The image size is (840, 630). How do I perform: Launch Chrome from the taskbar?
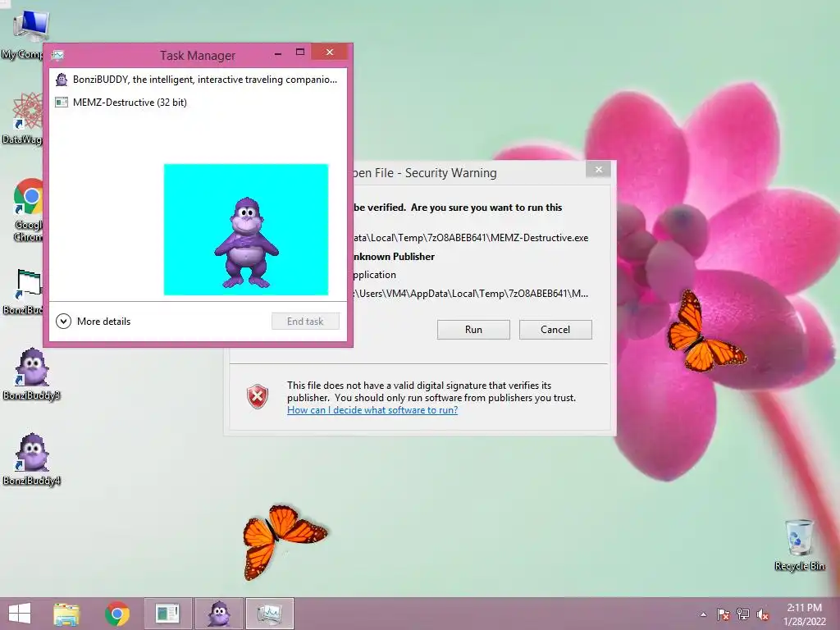[116, 614]
